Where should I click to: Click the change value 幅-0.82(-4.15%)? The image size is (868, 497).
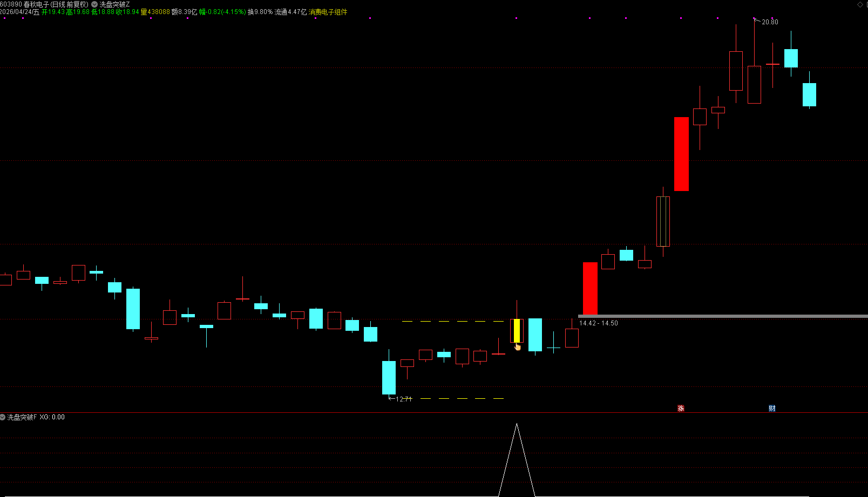[x=222, y=12]
